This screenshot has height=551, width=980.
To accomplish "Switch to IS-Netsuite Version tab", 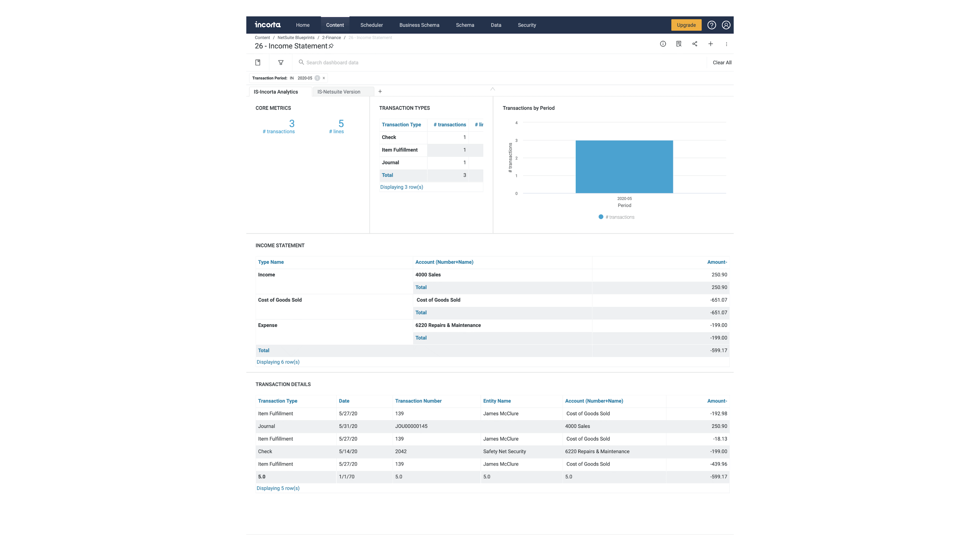I will [x=339, y=92].
